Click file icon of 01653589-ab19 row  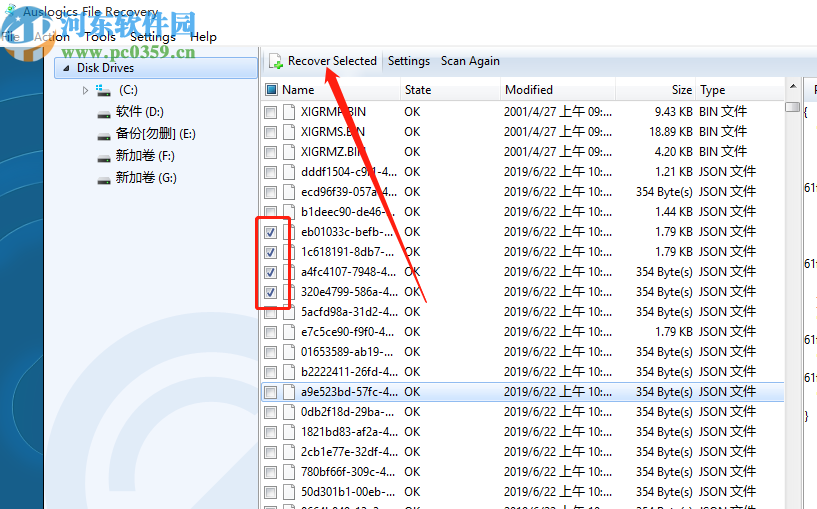click(x=289, y=352)
